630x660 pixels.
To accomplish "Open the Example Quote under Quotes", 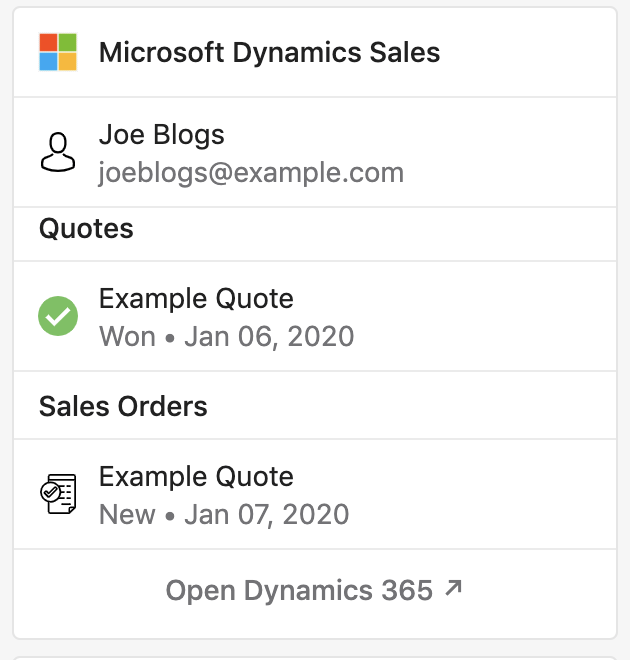I will tap(196, 298).
